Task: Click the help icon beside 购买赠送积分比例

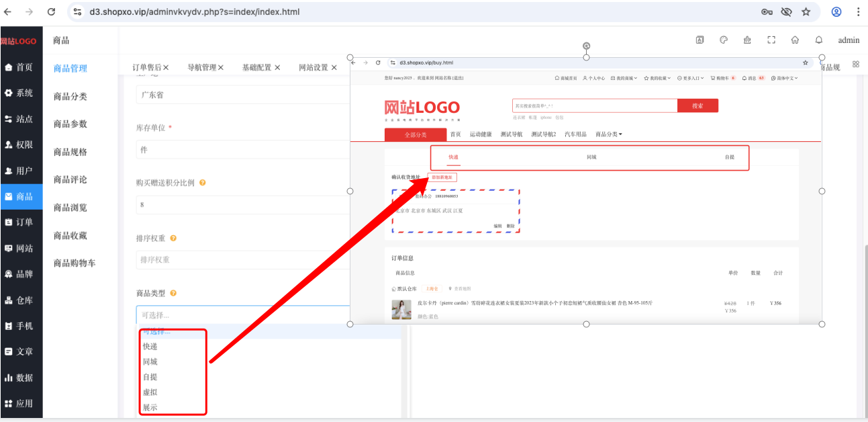Action: [x=202, y=183]
